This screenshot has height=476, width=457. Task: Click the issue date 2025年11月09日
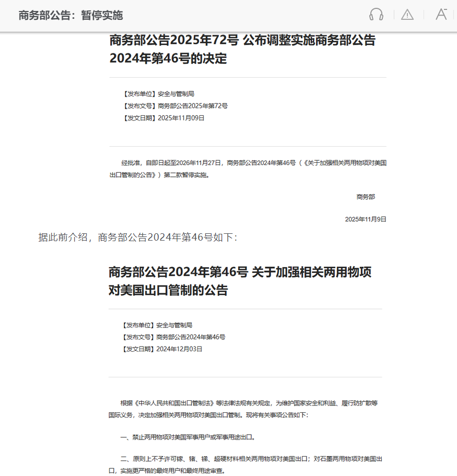click(x=181, y=118)
